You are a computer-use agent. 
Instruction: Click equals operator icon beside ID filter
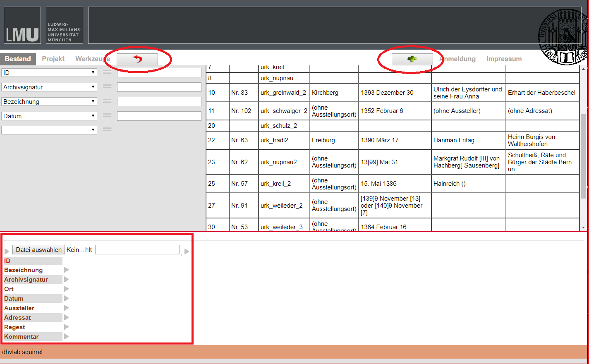tap(107, 72)
